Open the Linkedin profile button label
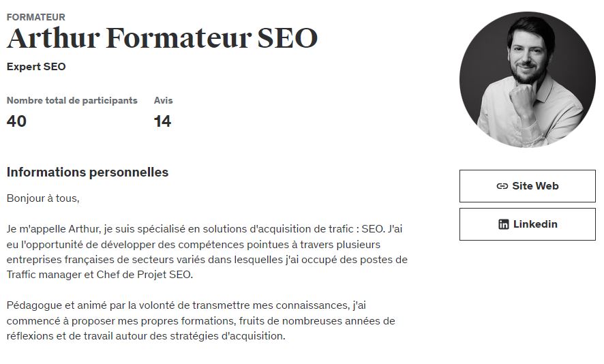The image size is (604, 364). (x=535, y=224)
